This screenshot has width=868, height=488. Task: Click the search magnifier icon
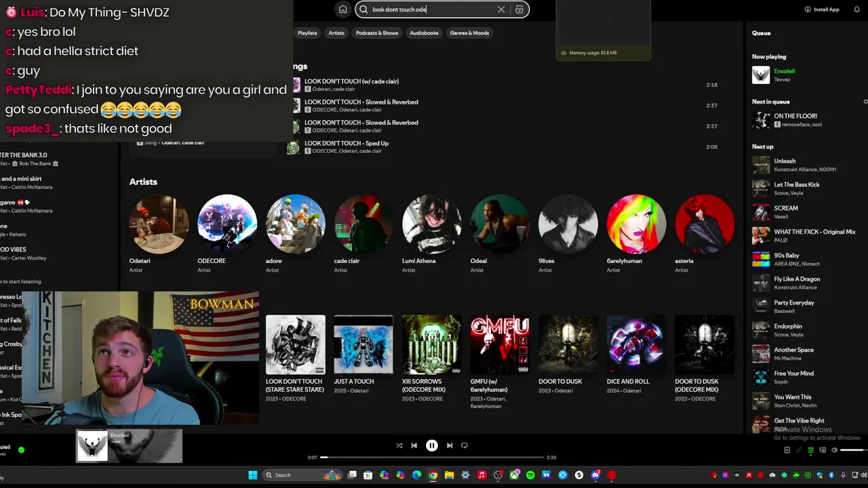point(363,9)
